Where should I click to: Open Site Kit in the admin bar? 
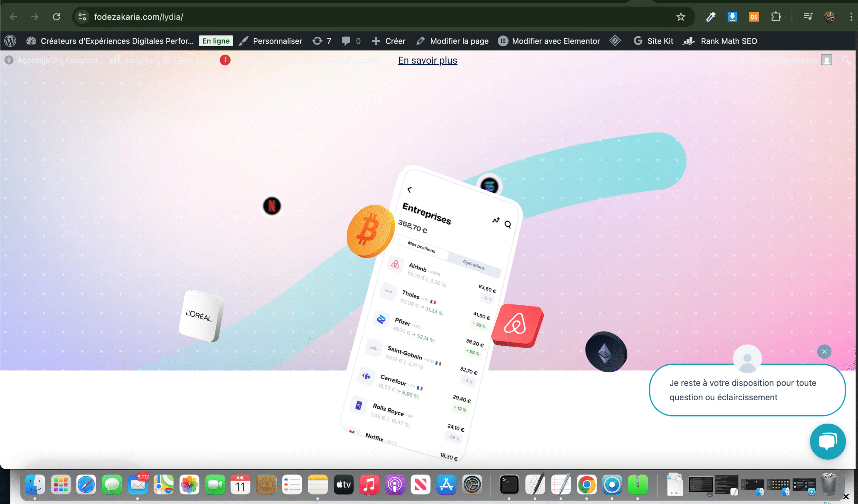(x=653, y=41)
